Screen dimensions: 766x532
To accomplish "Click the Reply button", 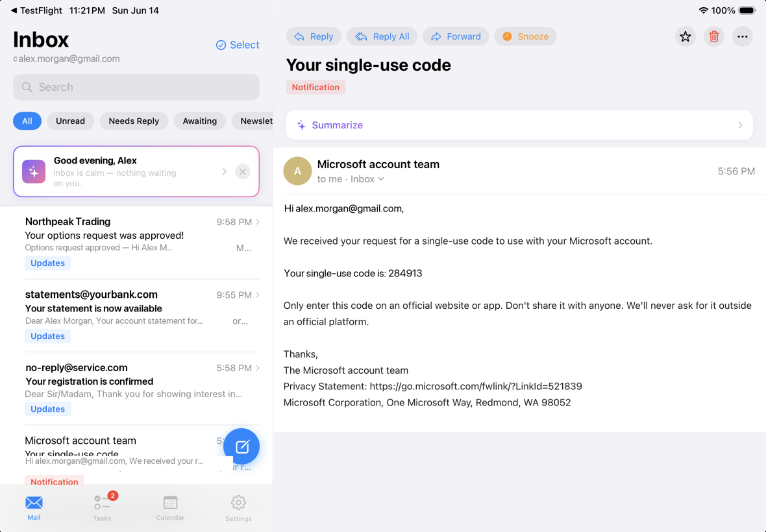I will [x=314, y=36].
